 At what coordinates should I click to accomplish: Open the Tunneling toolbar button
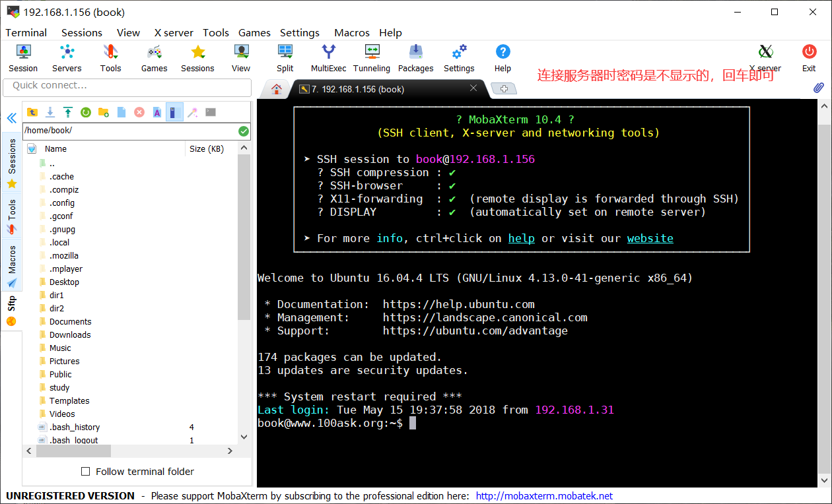(x=372, y=58)
